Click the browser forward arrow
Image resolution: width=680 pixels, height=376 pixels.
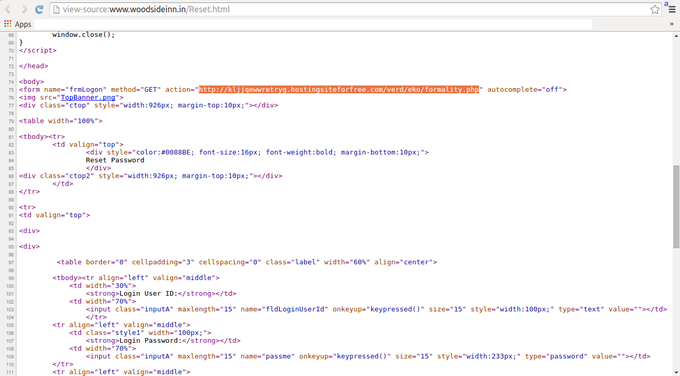[24, 9]
